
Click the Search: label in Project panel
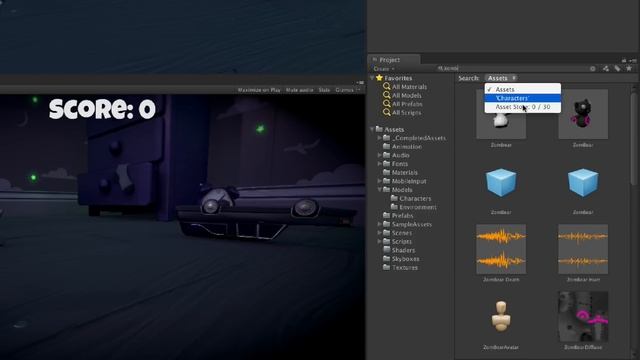[469, 78]
